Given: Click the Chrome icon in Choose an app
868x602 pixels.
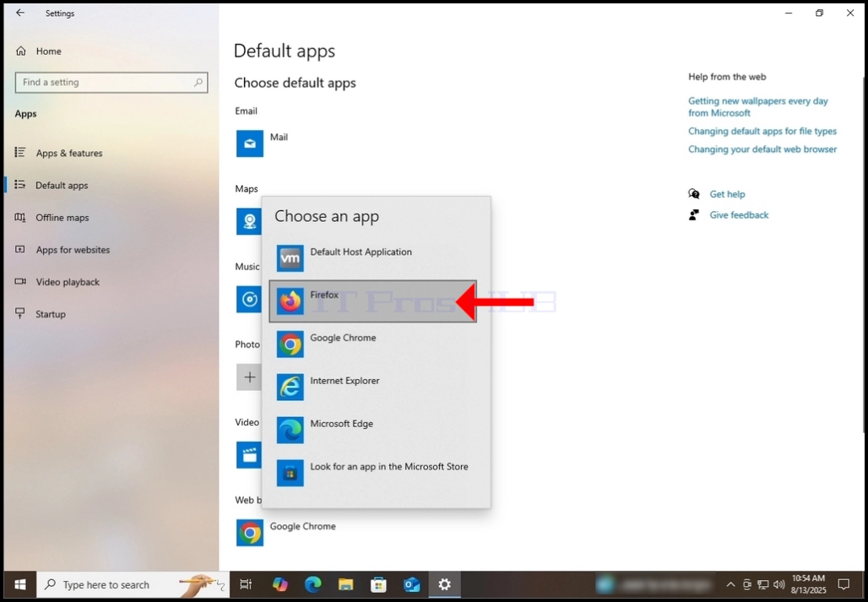Looking at the screenshot, I should tap(290, 344).
